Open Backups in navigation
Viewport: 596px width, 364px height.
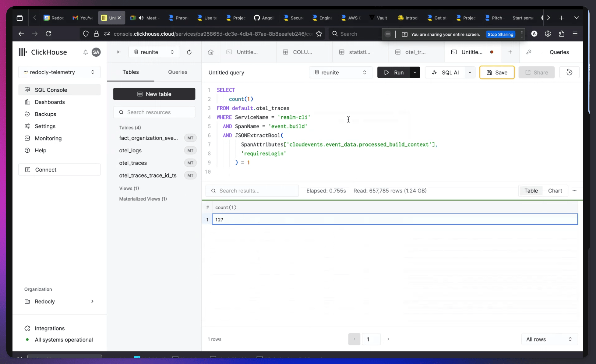click(x=59, y=114)
